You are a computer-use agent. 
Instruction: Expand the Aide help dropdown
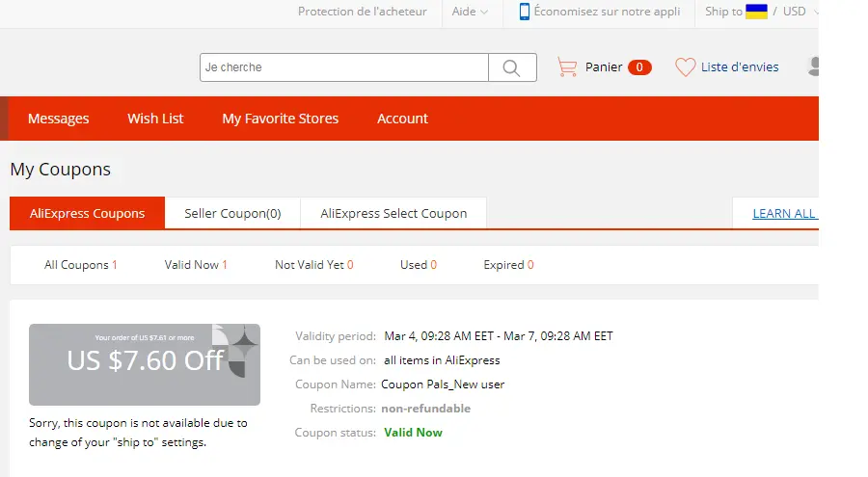pos(470,11)
